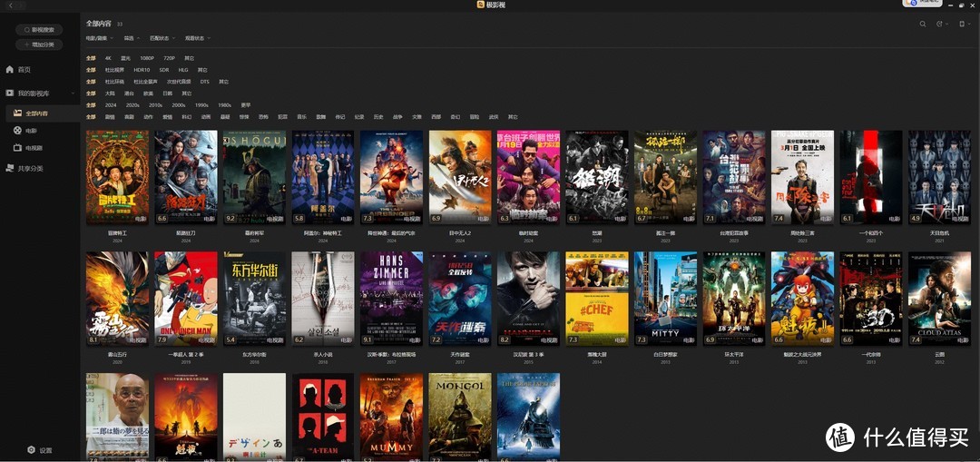Filter resolution by 720P

click(170, 58)
